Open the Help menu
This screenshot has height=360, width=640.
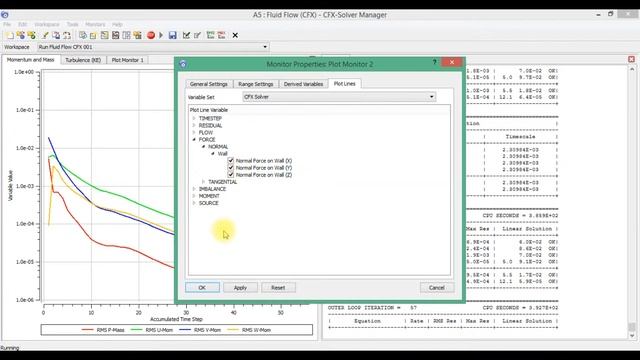(x=117, y=24)
